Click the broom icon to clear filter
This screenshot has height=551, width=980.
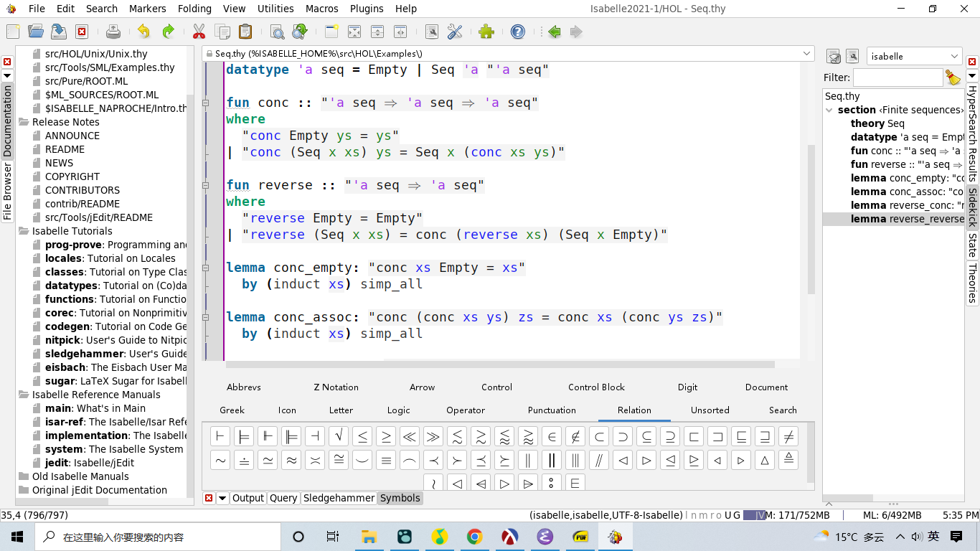(953, 77)
